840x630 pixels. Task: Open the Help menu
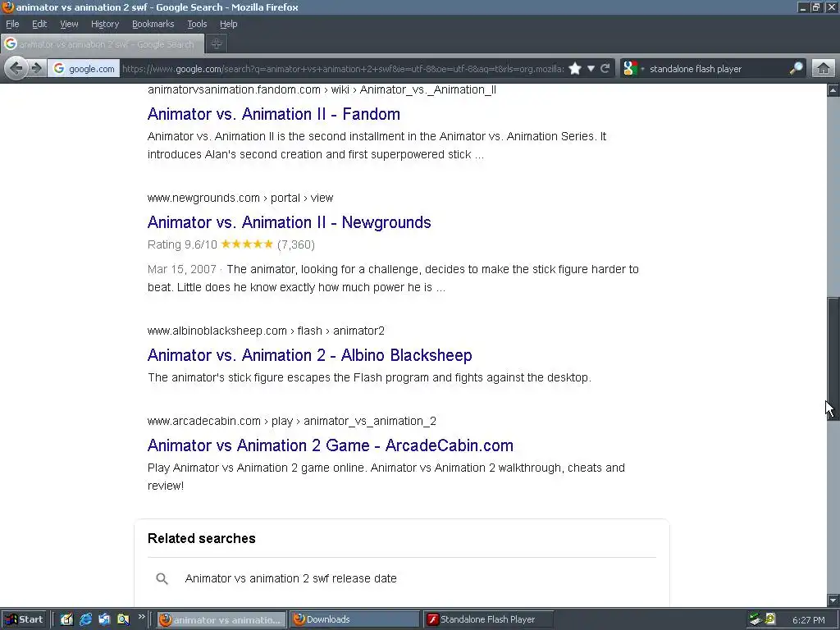(229, 24)
